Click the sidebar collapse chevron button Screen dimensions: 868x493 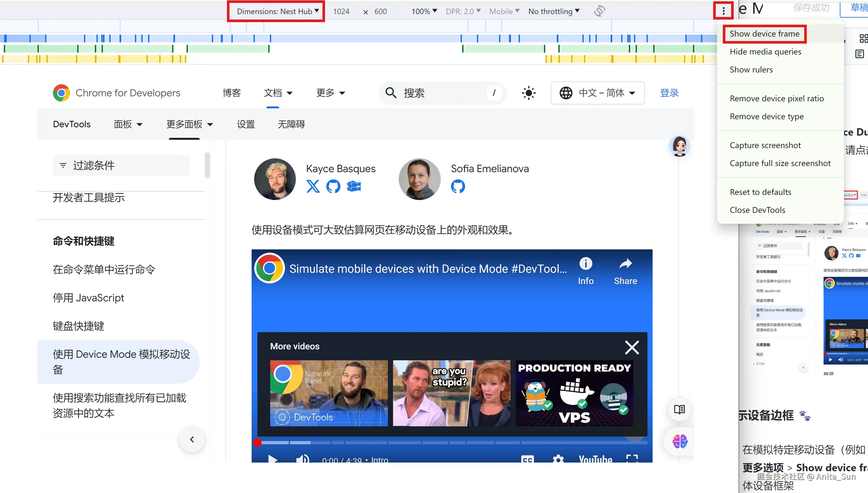coord(192,439)
